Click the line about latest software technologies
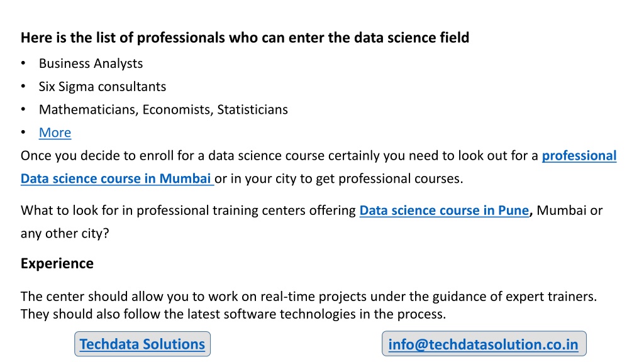The width and height of the screenshot is (644, 362). click(x=233, y=314)
